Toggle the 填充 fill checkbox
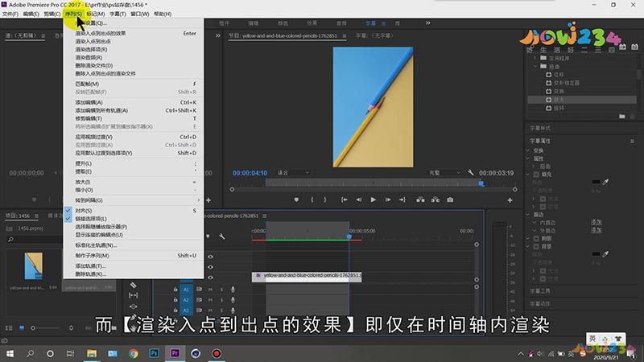644x362 pixels. (x=536, y=175)
